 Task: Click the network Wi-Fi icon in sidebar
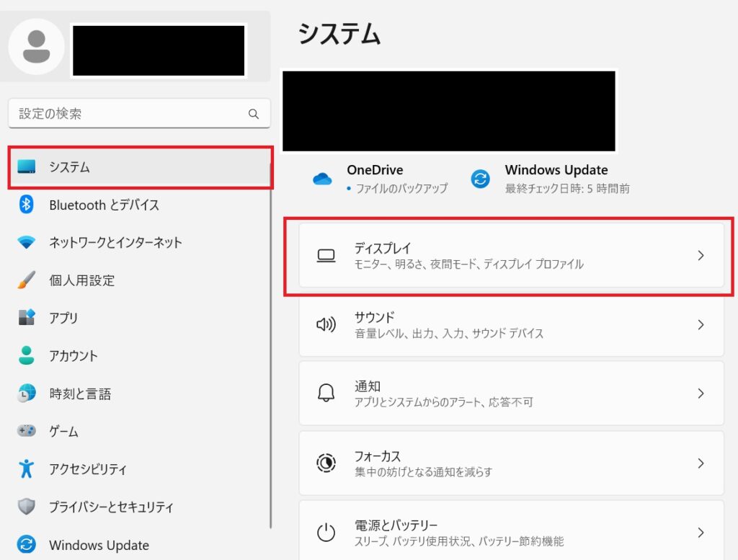[x=27, y=242]
